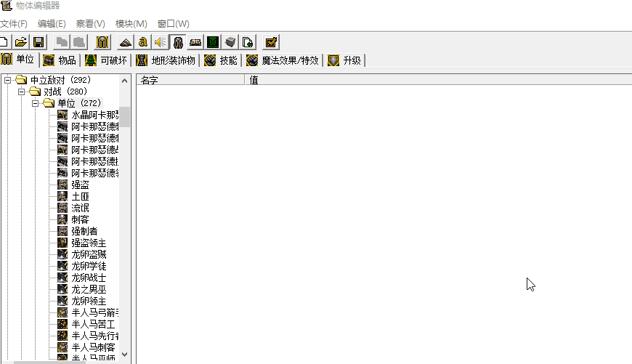Click the Object Editor window title icon
The image size is (632, 364).
click(7, 5)
